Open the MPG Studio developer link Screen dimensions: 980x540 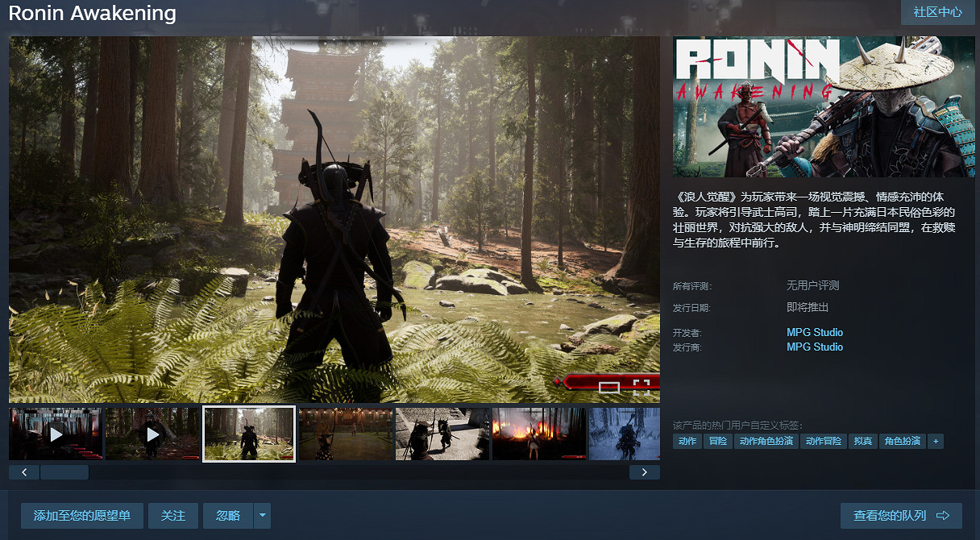(x=815, y=332)
